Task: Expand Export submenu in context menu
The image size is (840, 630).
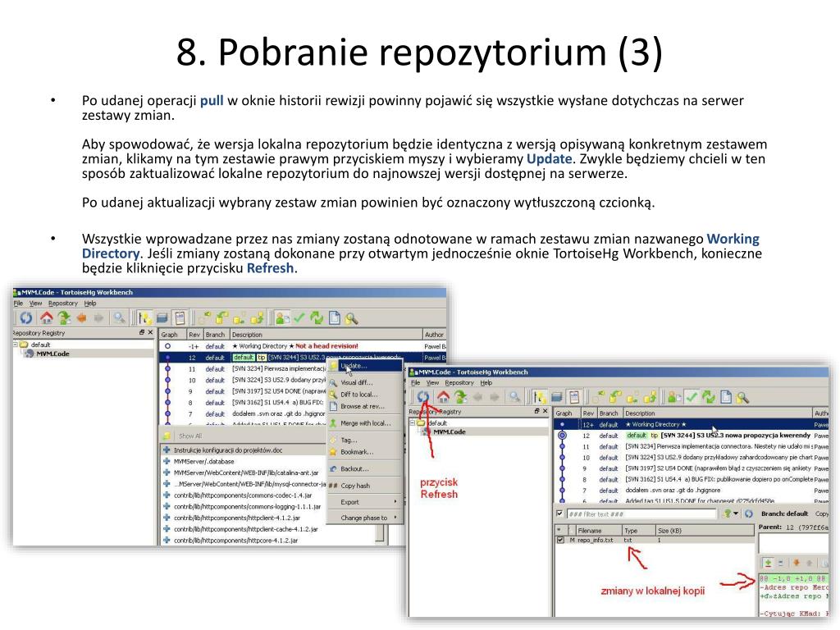Action: (365, 502)
